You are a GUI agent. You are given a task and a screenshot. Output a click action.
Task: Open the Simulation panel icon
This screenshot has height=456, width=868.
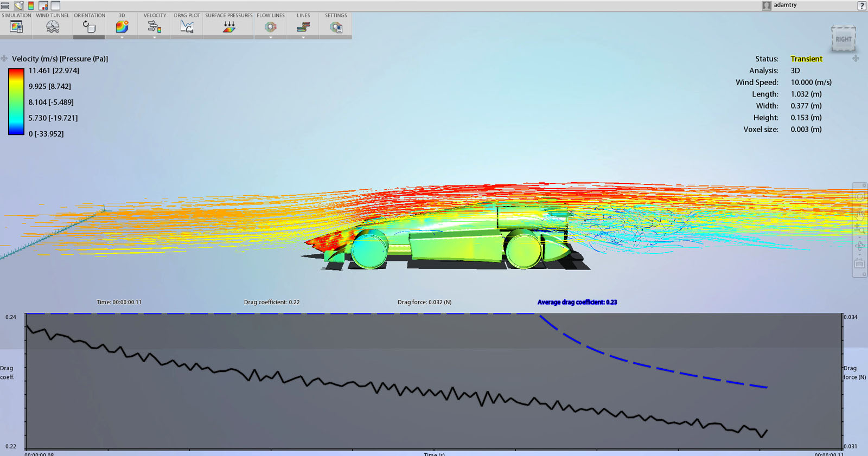point(16,27)
